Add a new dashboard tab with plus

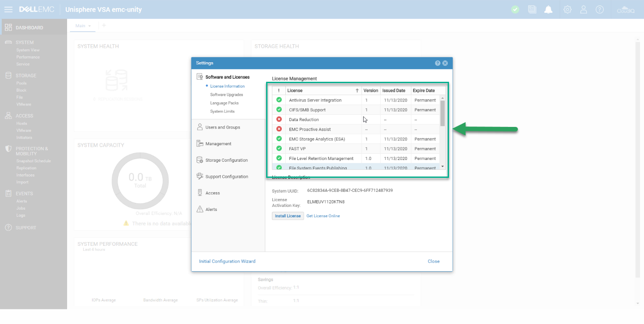point(104,25)
